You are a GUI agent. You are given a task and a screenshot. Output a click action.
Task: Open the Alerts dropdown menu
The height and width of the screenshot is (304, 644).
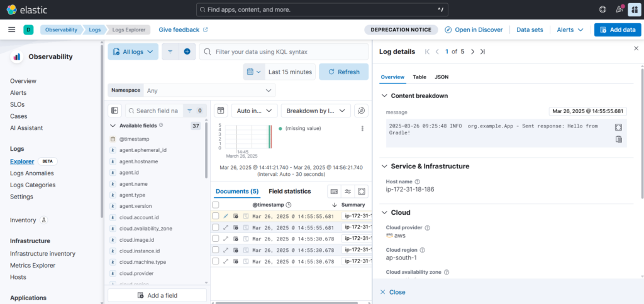click(x=570, y=30)
